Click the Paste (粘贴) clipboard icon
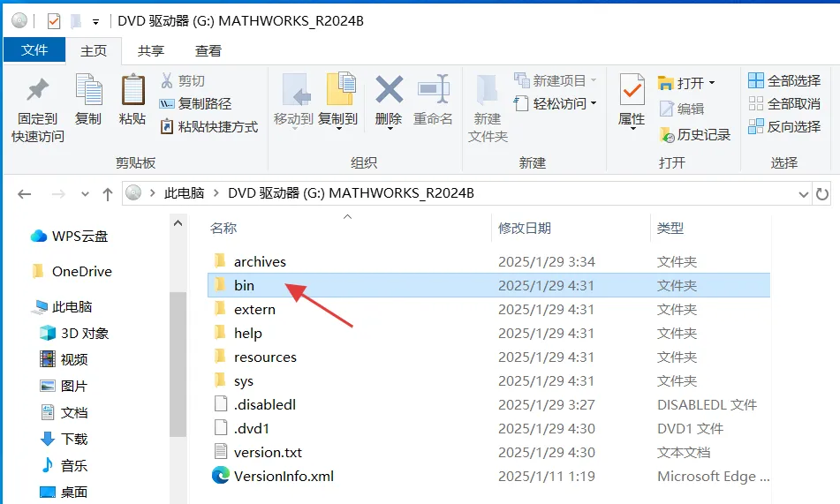This screenshot has height=504, width=840. 132,89
